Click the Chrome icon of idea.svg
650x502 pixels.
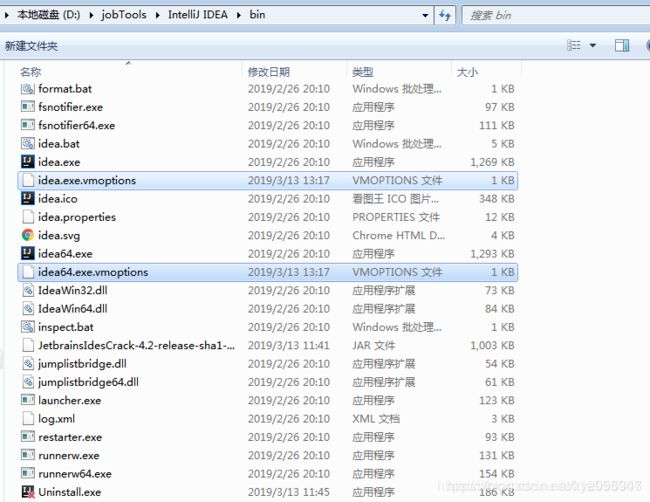click(28, 235)
